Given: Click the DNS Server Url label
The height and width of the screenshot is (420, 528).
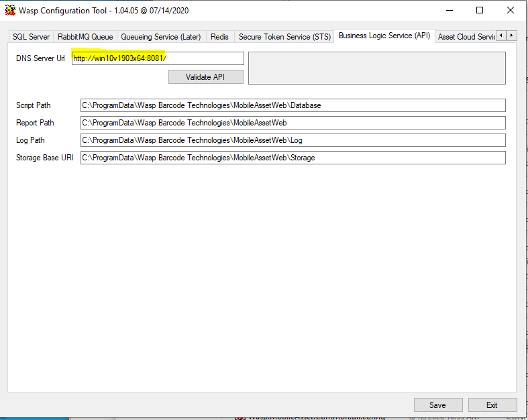Looking at the screenshot, I should coord(40,58).
